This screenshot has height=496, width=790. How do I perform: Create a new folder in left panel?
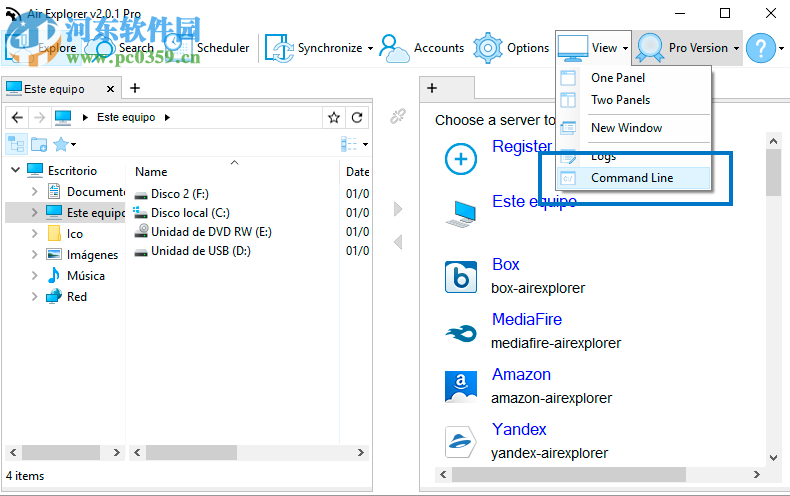click(x=39, y=144)
